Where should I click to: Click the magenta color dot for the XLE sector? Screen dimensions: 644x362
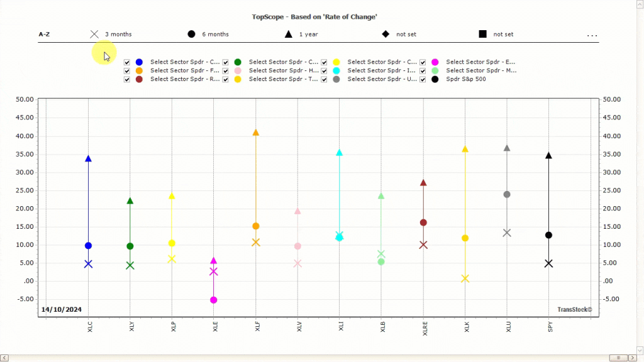tap(435, 62)
